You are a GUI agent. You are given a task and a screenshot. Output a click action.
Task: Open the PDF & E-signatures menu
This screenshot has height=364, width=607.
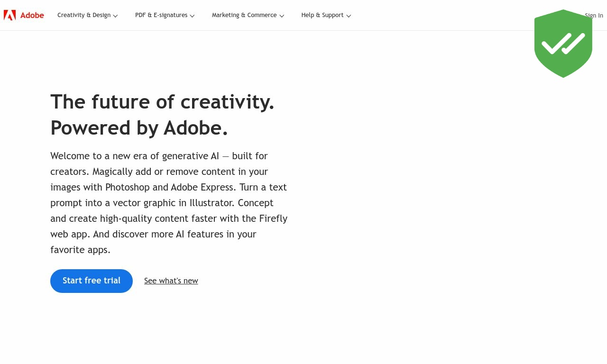161,15
